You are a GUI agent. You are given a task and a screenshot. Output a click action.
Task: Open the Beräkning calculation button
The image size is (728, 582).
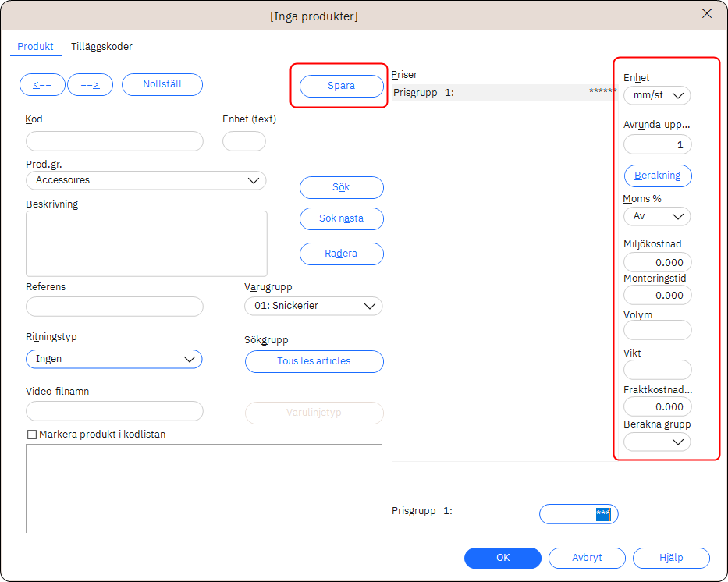[658, 176]
